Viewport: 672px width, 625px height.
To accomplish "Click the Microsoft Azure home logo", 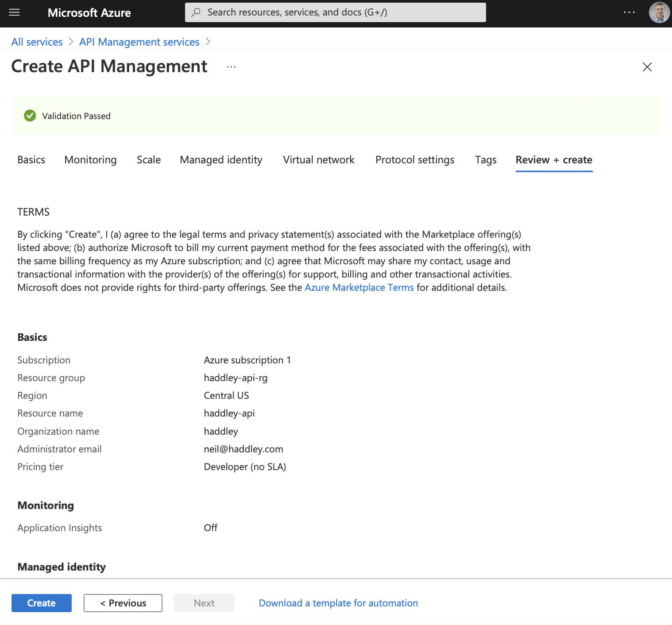I will coord(89,13).
